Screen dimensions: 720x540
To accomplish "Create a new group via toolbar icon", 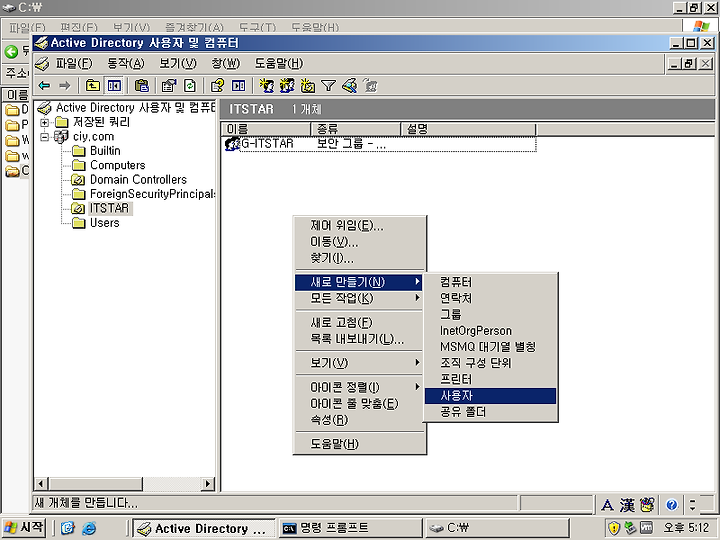I will click(x=287, y=85).
